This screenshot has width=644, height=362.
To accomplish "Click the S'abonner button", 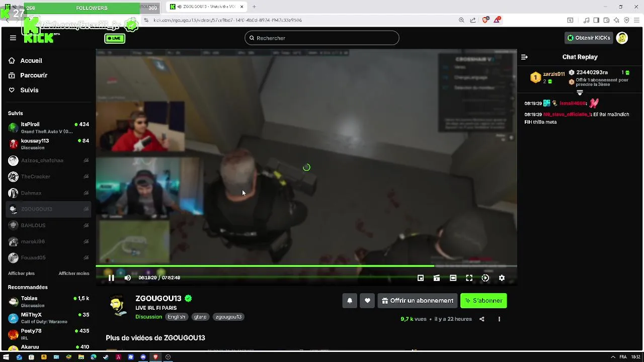I will tap(484, 301).
